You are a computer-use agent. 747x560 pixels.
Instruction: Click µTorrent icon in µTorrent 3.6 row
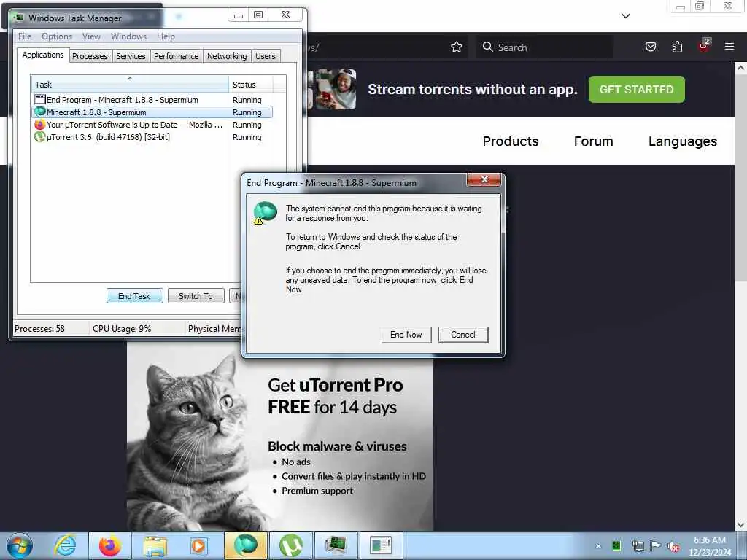[40, 137]
